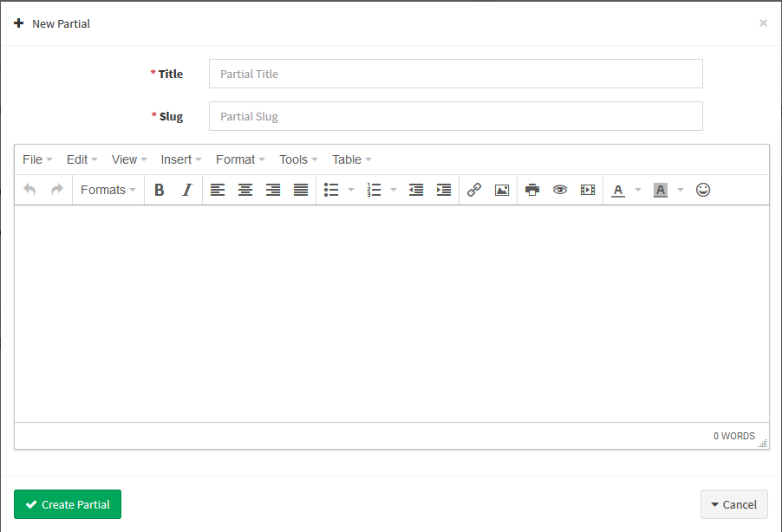Open the emoticons picker
Image resolution: width=782 pixels, height=532 pixels.
(x=703, y=190)
